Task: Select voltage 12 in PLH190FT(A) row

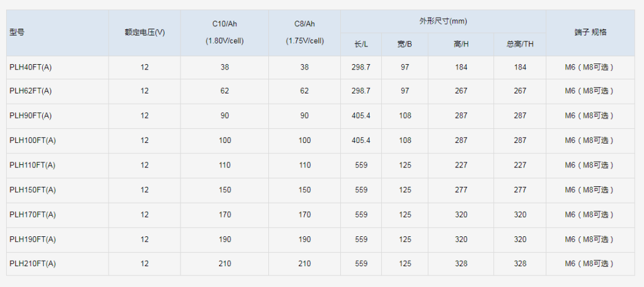Action: pyautogui.click(x=145, y=239)
